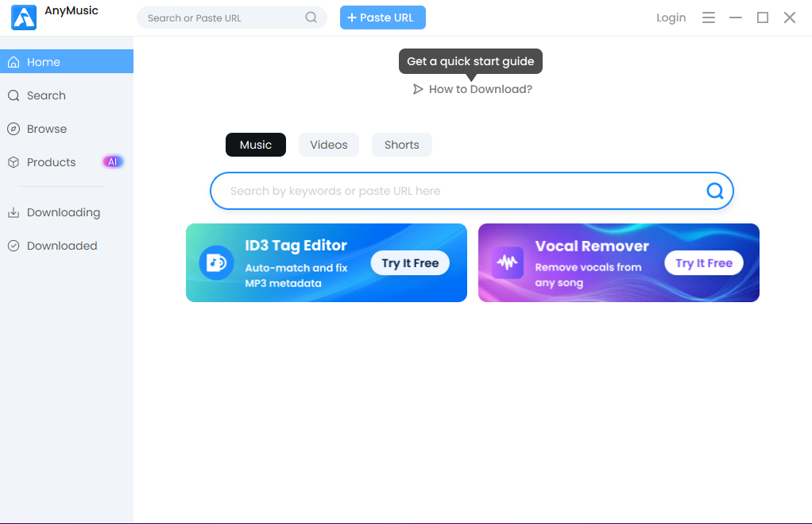This screenshot has height=524, width=812.
Task: Maximize the AnyMusic window
Action: tap(762, 17)
